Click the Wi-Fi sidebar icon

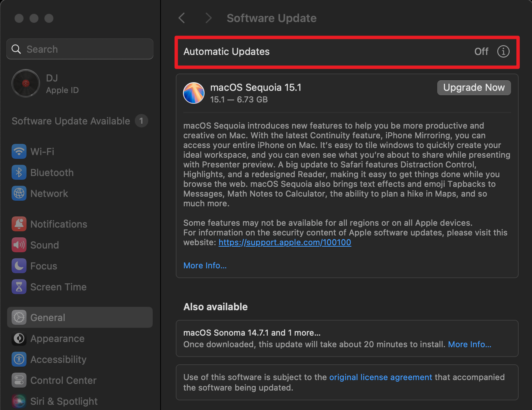19,151
